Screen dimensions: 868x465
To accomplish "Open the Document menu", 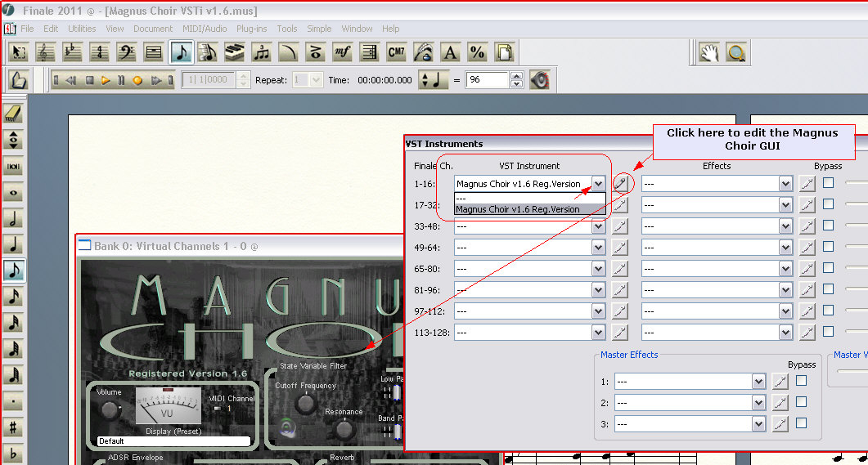I will 153,29.
